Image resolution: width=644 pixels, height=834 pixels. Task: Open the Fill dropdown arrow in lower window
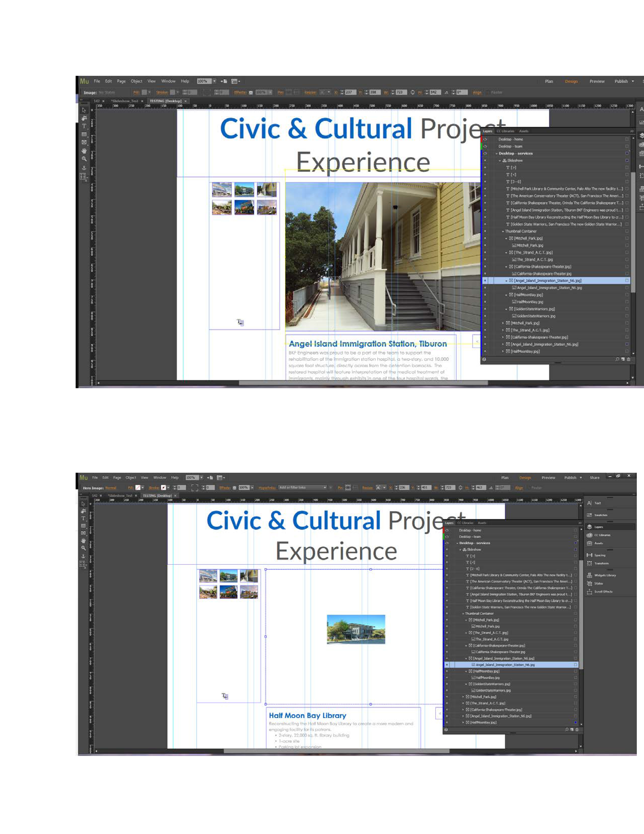click(x=143, y=488)
